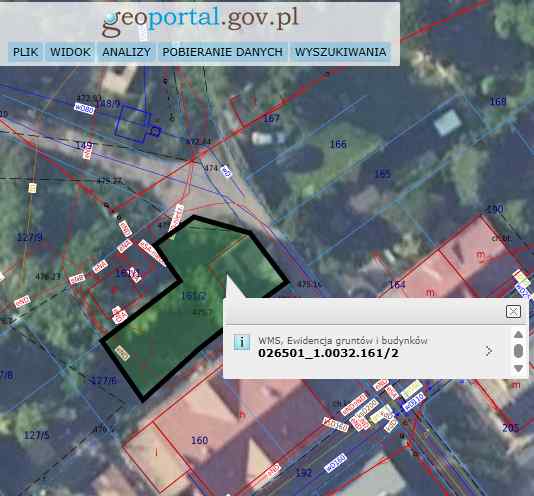This screenshot has height=496, width=534.
Task: Click parcel 165 label on map
Action: point(382,174)
